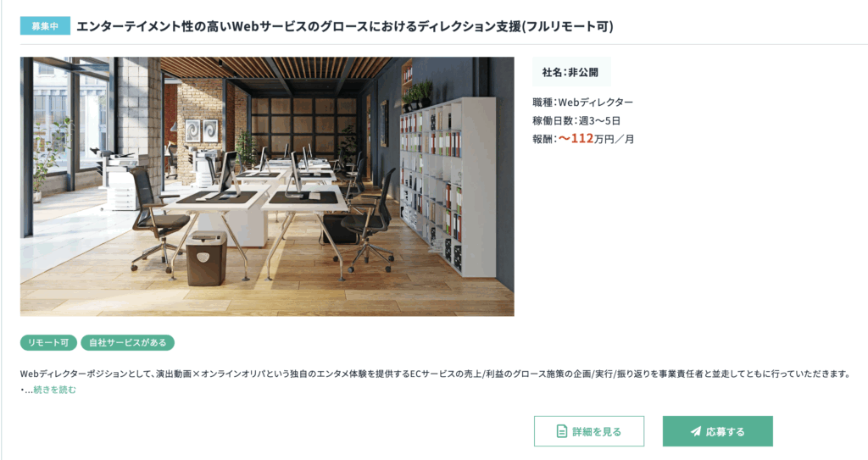Image resolution: width=868 pixels, height=460 pixels.
Task: Select the 自社サービスがある tag
Action: 128,342
